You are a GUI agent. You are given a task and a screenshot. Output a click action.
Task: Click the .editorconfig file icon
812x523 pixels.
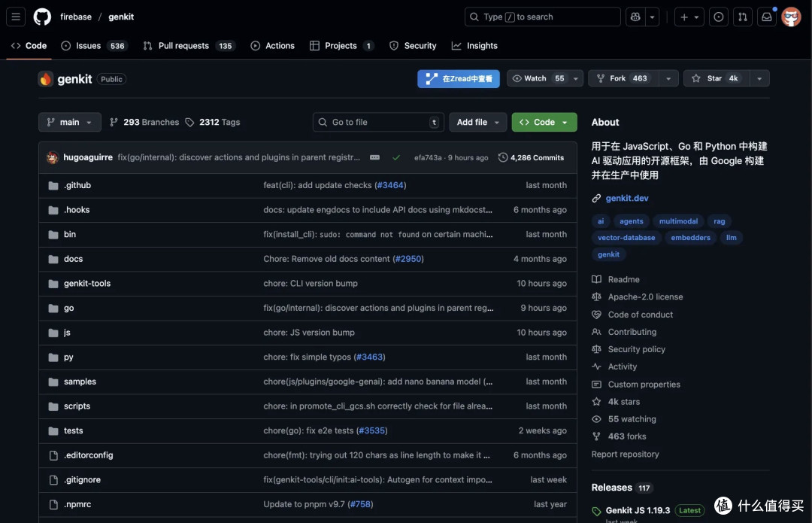[x=53, y=455]
